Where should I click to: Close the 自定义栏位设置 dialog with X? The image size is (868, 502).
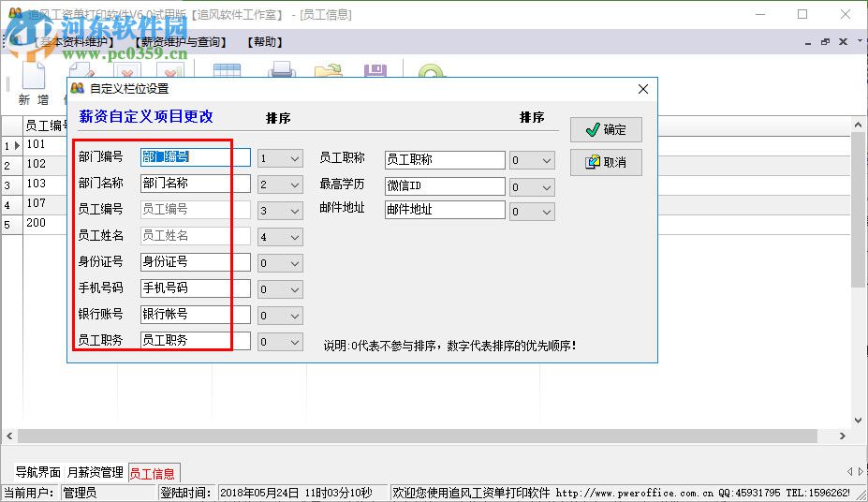pyautogui.click(x=642, y=89)
